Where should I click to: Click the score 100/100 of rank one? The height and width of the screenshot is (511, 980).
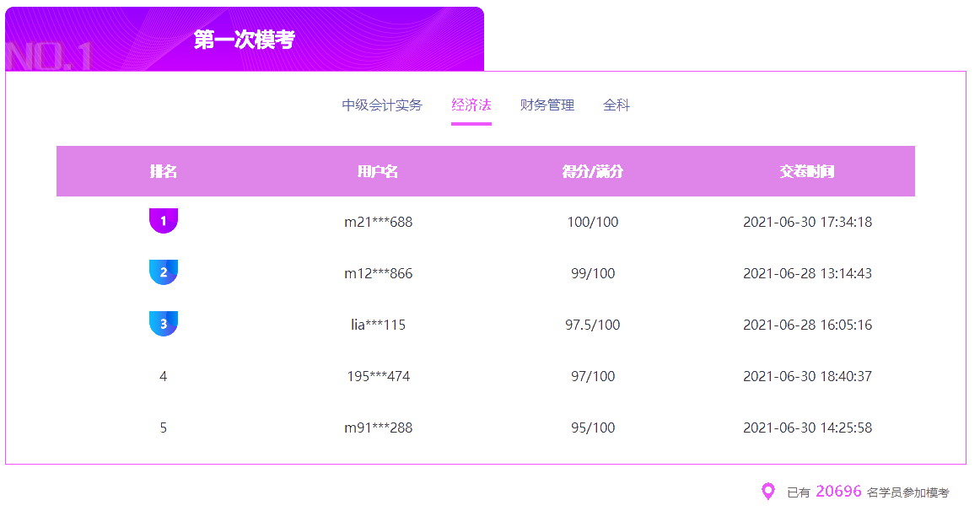(x=593, y=222)
